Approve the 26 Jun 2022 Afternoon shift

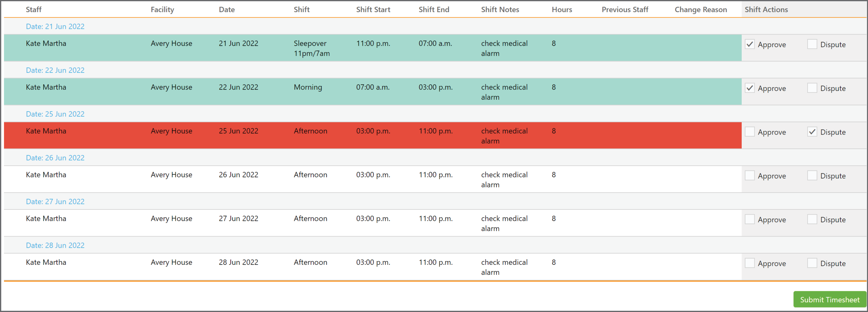click(750, 176)
